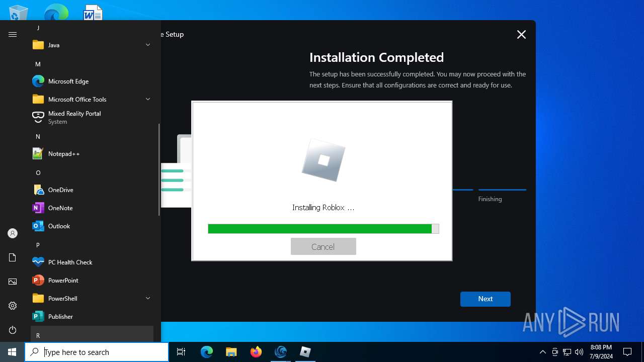The image size is (644, 362).
Task: Launch Publisher from the Start menu
Action: pos(92,316)
